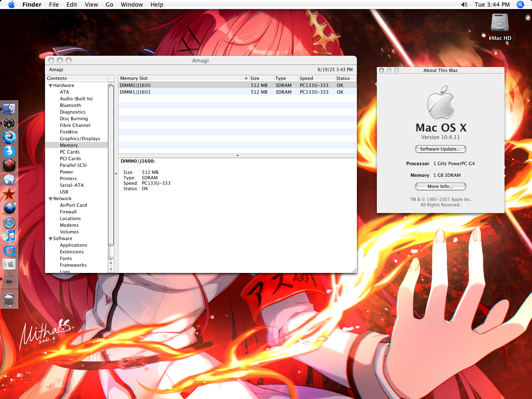
Task: Open the Help menu
Action: coord(157,5)
